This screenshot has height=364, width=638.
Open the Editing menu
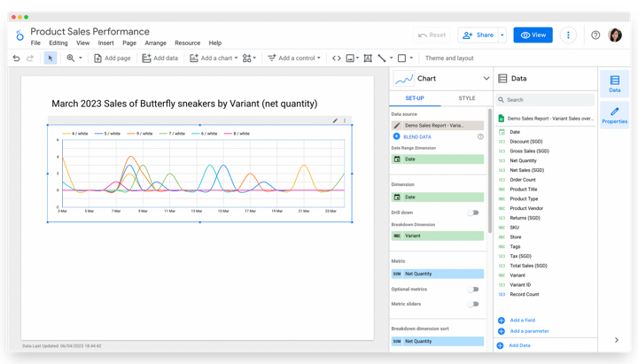[x=58, y=43]
